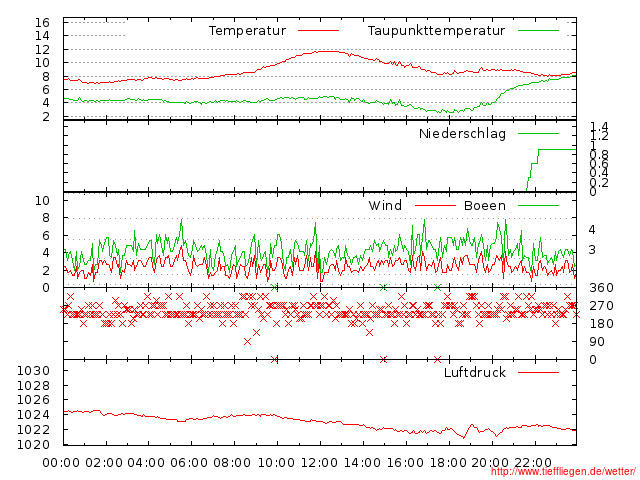The image size is (640, 480).
Task: Click the 1028 pressure axis value
Action: [x=33, y=385]
